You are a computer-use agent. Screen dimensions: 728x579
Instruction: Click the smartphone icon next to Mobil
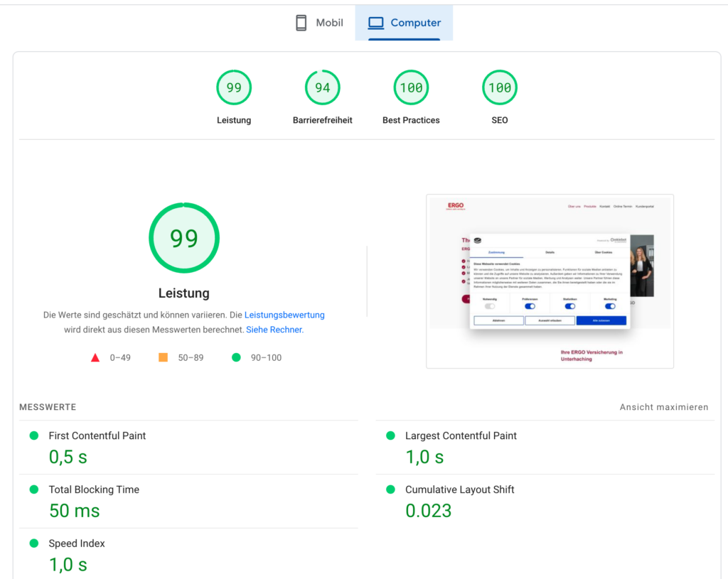[x=301, y=22]
